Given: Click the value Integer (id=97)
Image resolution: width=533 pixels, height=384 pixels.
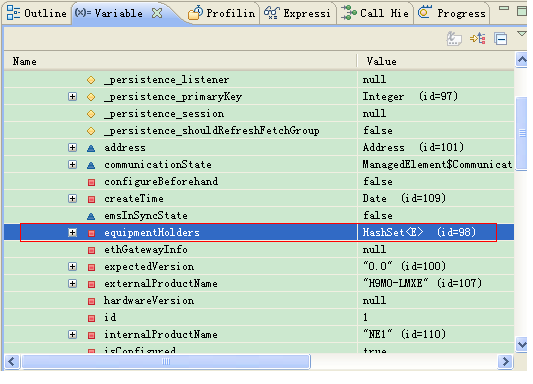Looking at the screenshot, I should coord(410,97).
